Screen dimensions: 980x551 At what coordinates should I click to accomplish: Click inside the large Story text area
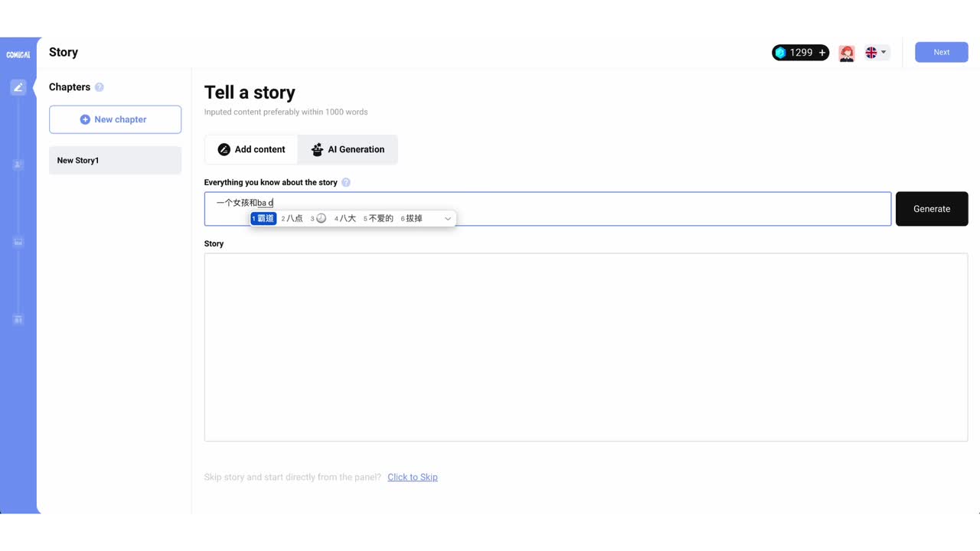pyautogui.click(x=586, y=347)
